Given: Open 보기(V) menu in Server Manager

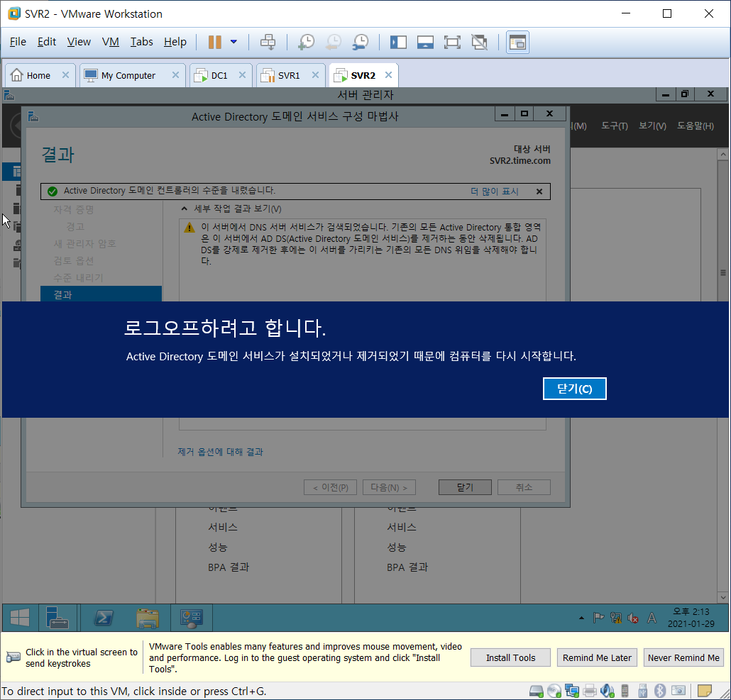Looking at the screenshot, I should pos(652,126).
